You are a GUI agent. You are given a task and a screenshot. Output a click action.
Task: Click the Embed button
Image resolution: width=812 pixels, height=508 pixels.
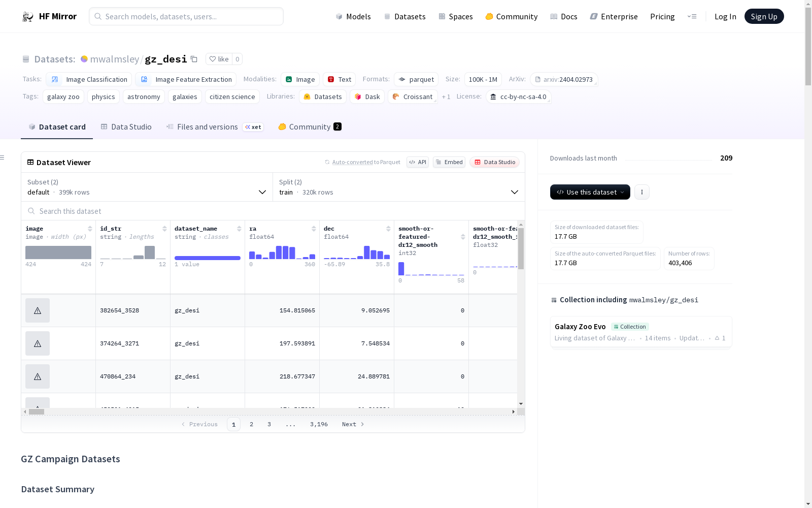click(x=449, y=162)
